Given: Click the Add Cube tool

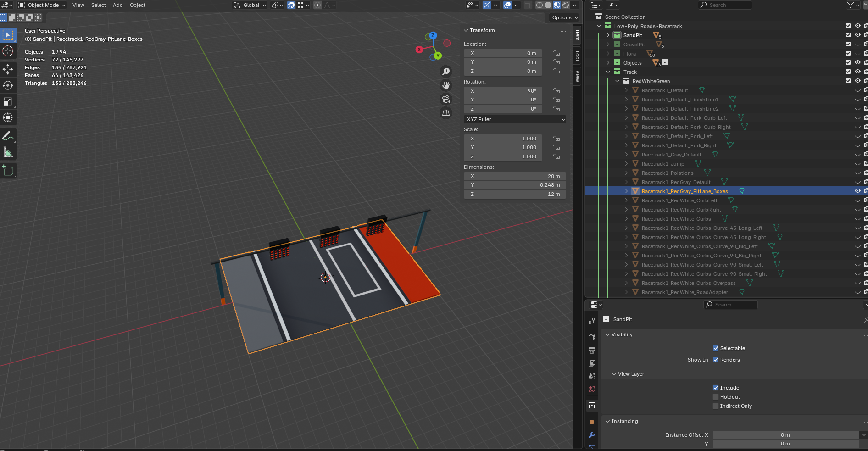Looking at the screenshot, I should 8,170.
